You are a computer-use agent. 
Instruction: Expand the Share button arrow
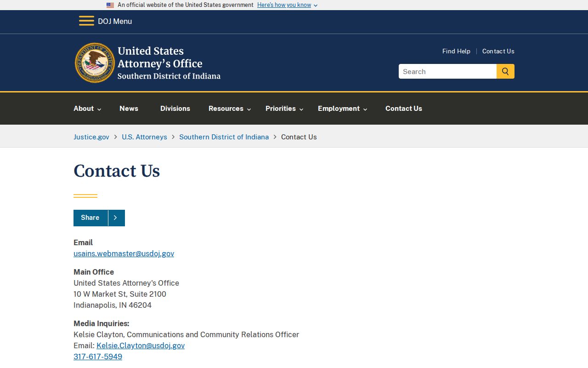click(x=116, y=218)
